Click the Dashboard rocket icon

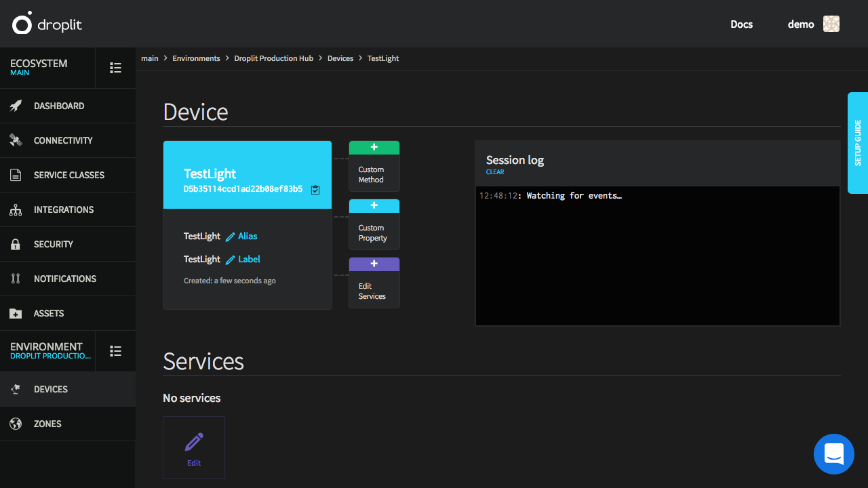[16, 106]
